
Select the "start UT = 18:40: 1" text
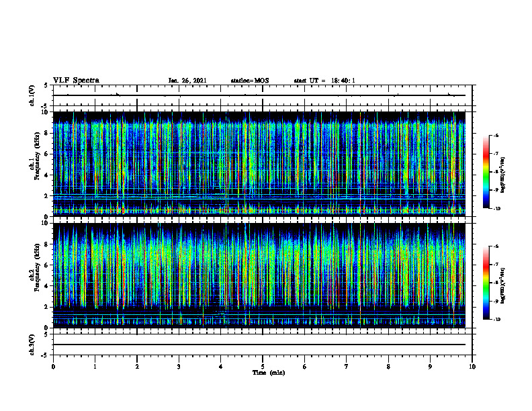[x=324, y=81]
